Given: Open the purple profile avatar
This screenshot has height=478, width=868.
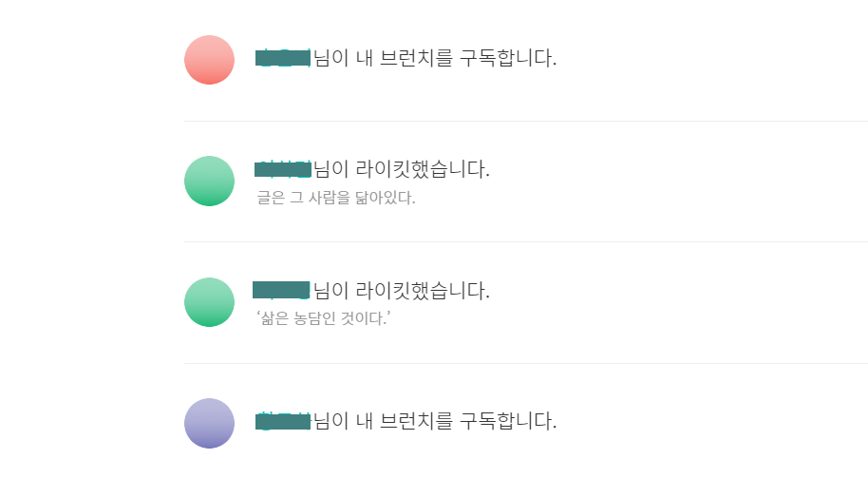Looking at the screenshot, I should (209, 423).
